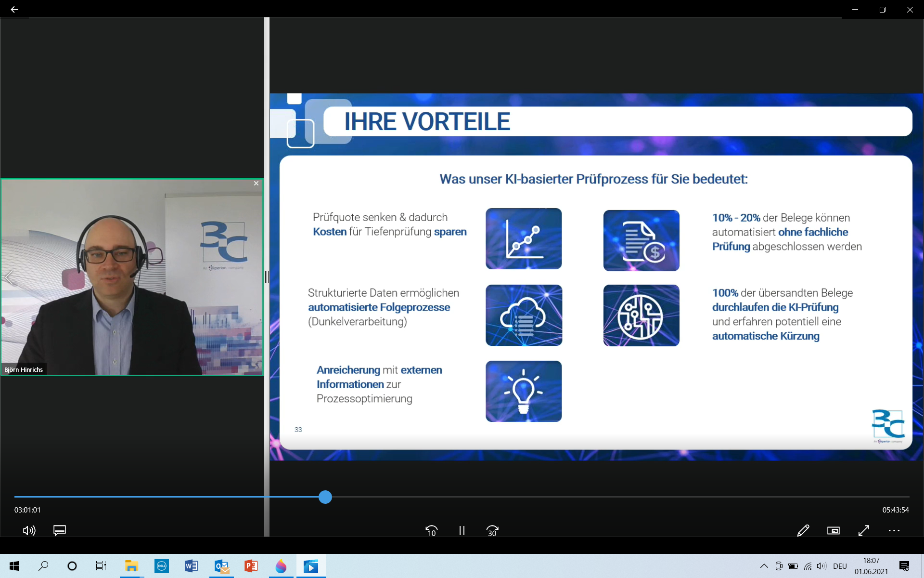Open the Windows Start menu
This screenshot has width=924, height=578.
coord(14,566)
